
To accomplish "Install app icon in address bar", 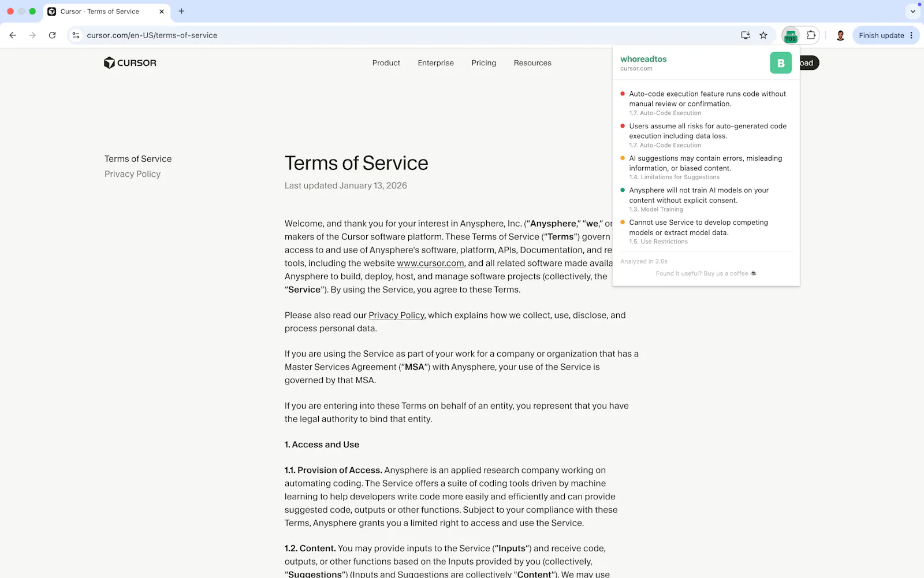I will 746,35.
